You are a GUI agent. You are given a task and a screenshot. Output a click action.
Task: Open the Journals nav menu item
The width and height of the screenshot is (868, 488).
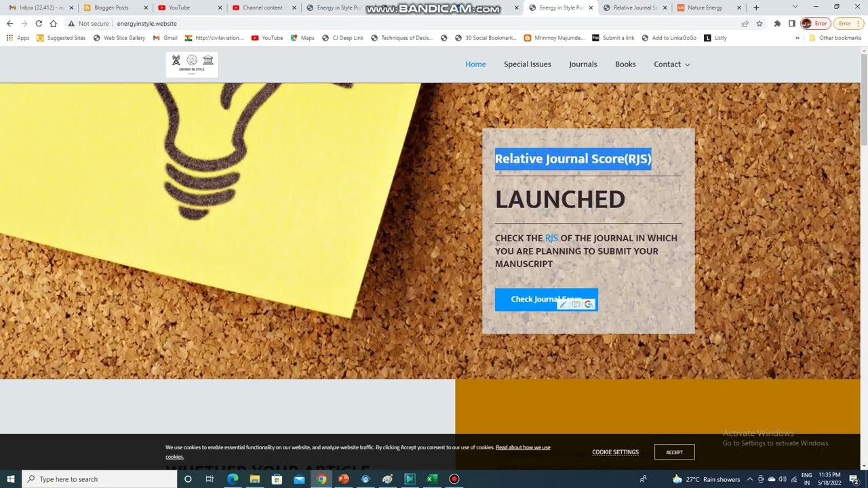coord(583,64)
